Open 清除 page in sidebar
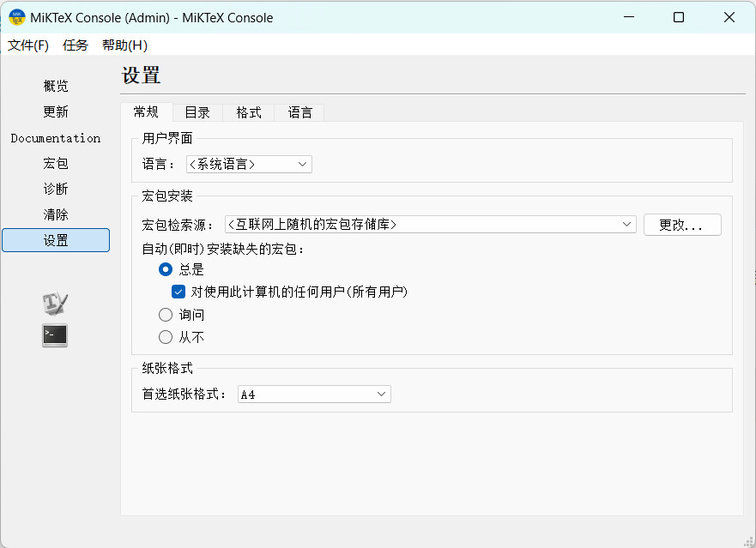756x548 pixels. coord(56,214)
